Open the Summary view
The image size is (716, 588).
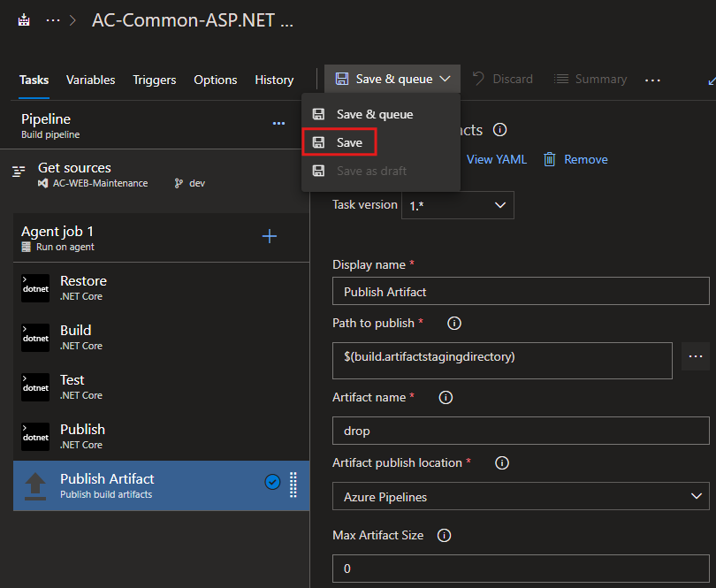click(590, 79)
